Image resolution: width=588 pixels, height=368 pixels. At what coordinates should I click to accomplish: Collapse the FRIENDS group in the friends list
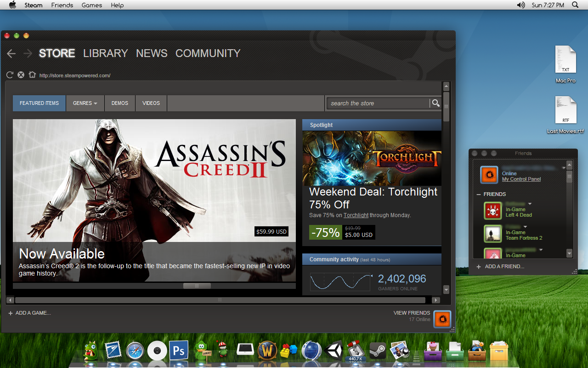pyautogui.click(x=479, y=195)
